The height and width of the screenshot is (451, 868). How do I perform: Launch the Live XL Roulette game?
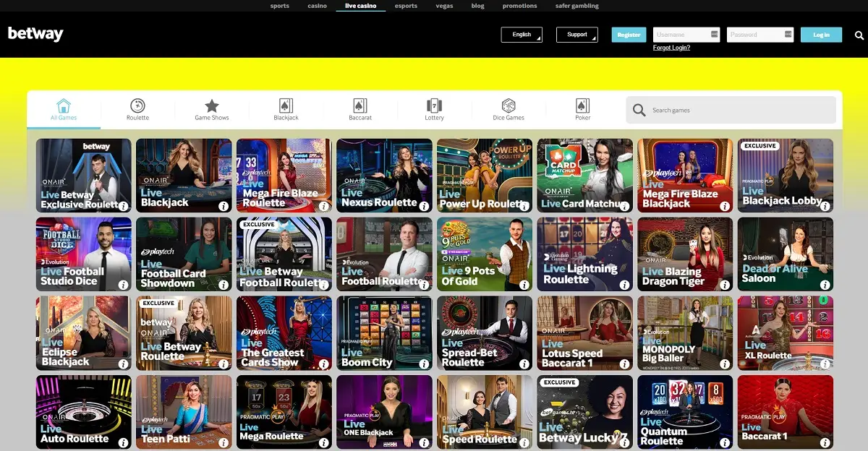786,332
